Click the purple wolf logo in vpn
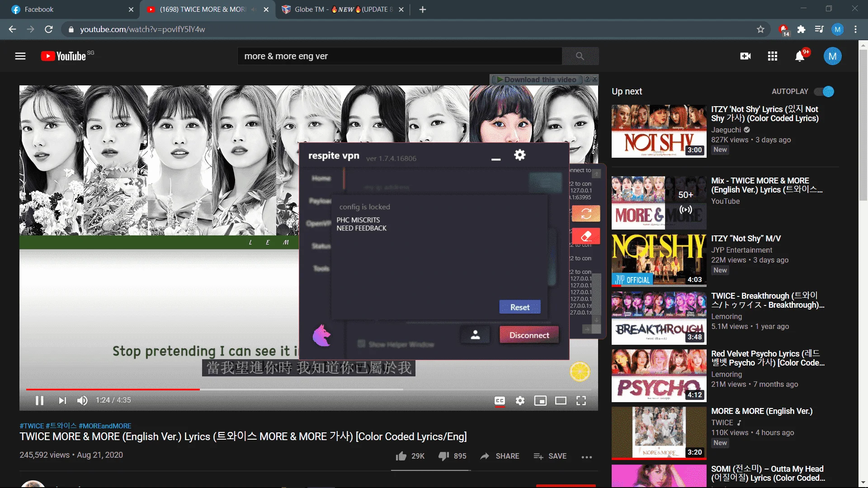Screen dimensions: 868x488 tap(322, 335)
